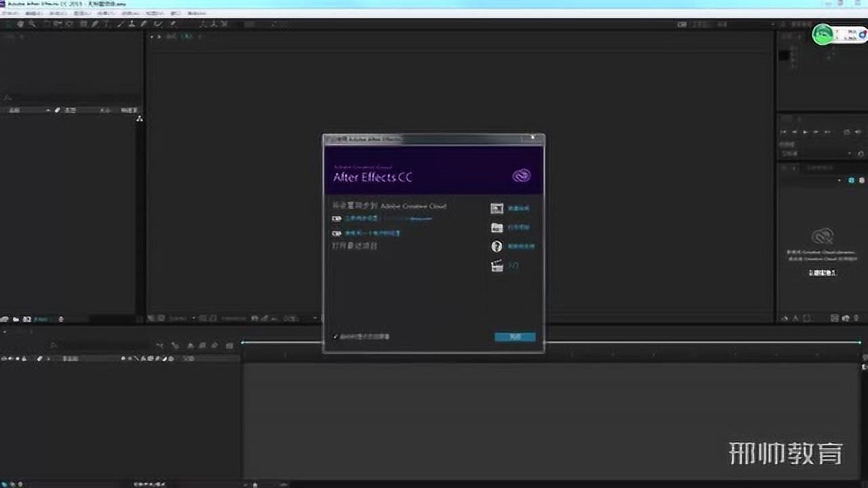Open the Composition menu
The width and height of the screenshot is (868, 488).
58,13
